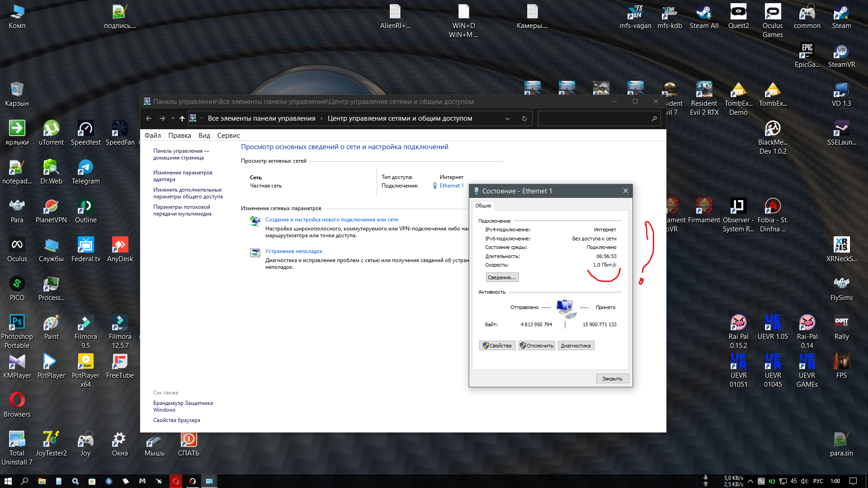
Task: Select the Oculus desktop shortcut
Action: 17,249
